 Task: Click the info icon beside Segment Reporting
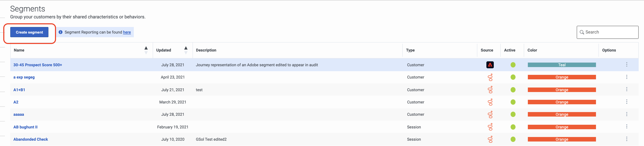point(61,32)
